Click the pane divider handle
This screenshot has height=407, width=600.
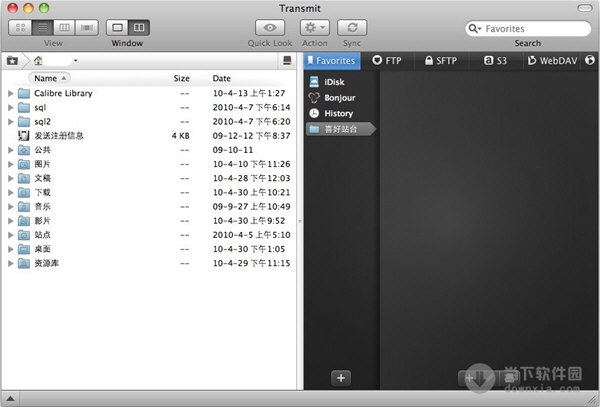click(x=300, y=221)
